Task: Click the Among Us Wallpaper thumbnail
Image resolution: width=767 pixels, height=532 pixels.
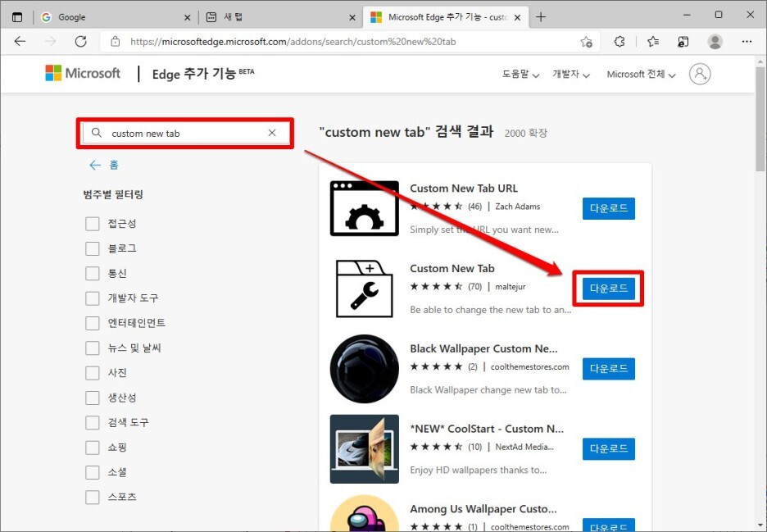Action: [x=365, y=513]
